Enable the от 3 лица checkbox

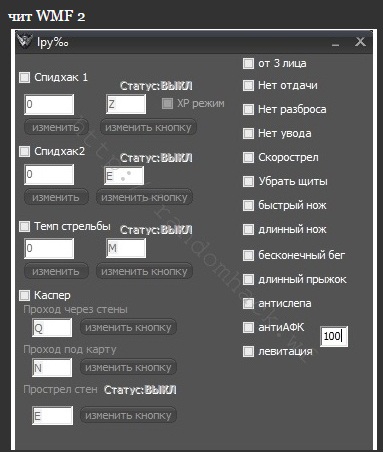coord(248,63)
